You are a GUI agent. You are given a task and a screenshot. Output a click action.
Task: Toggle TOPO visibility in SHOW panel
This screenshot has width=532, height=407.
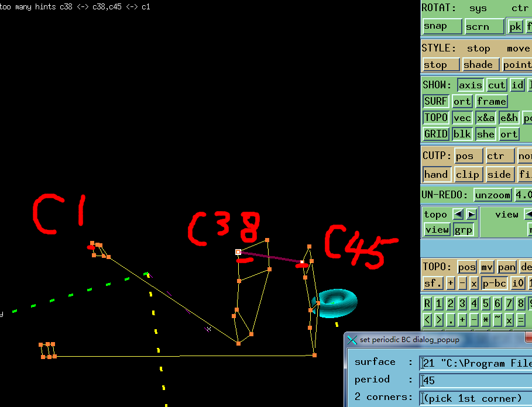[436, 118]
